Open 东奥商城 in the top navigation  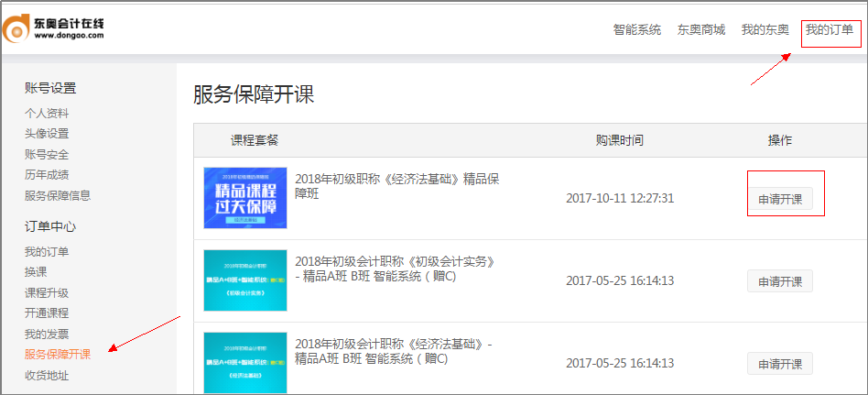click(x=700, y=30)
